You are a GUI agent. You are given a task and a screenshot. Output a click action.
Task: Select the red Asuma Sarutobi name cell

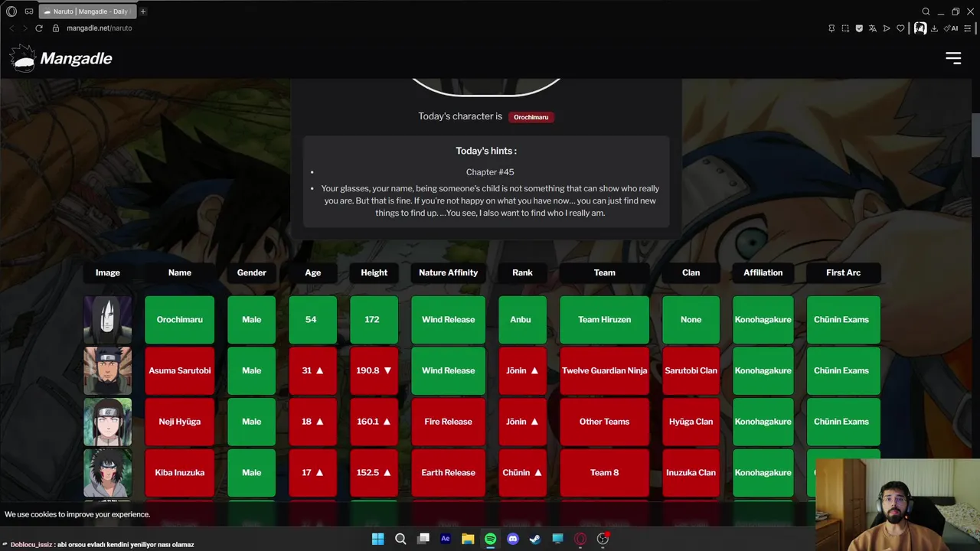[x=180, y=370]
